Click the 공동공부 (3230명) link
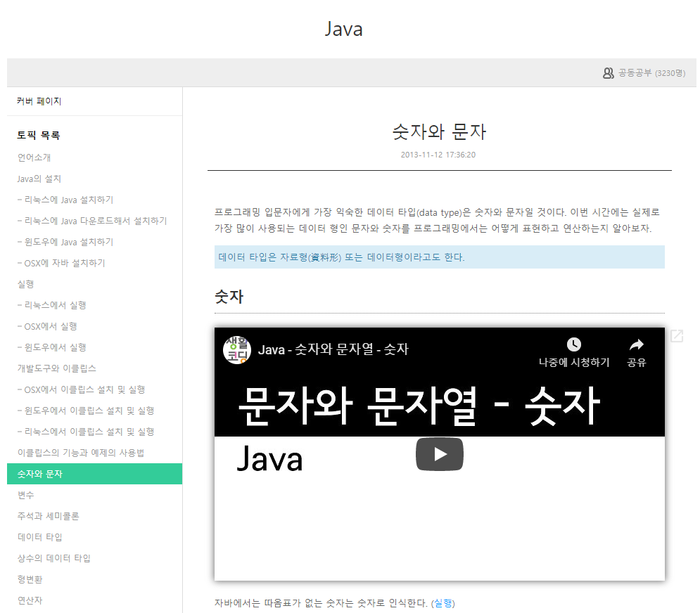 [x=651, y=73]
